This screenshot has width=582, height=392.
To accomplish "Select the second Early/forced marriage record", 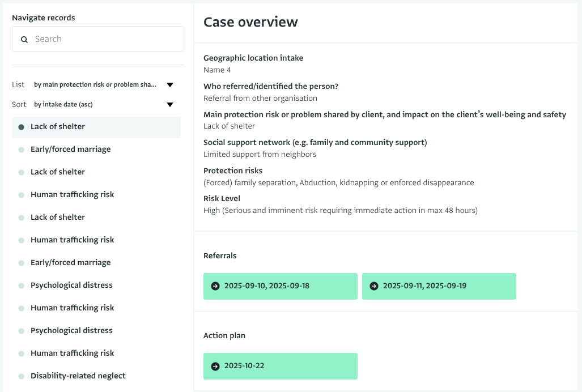I will click(70, 263).
